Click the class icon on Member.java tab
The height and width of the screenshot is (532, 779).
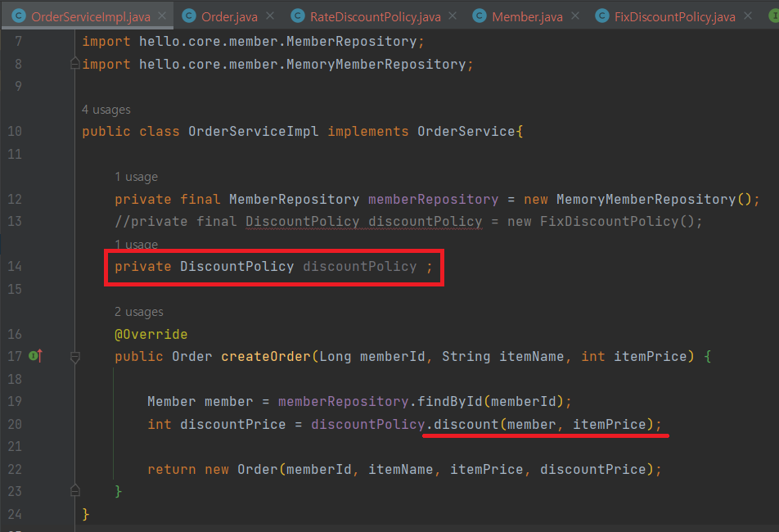click(x=479, y=16)
